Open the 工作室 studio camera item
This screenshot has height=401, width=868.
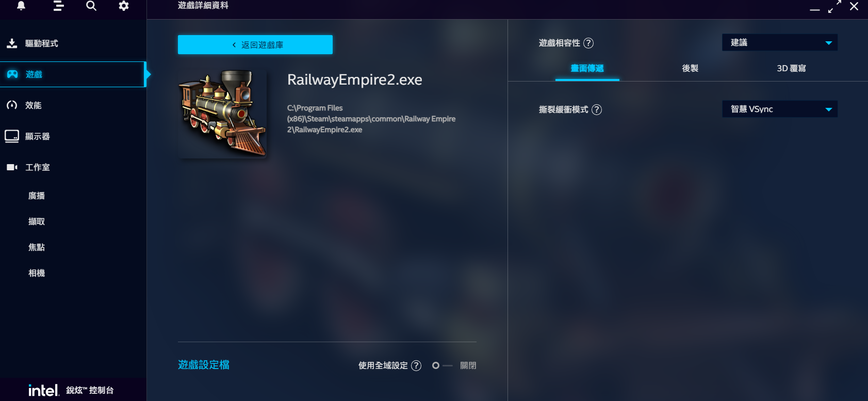click(73, 167)
